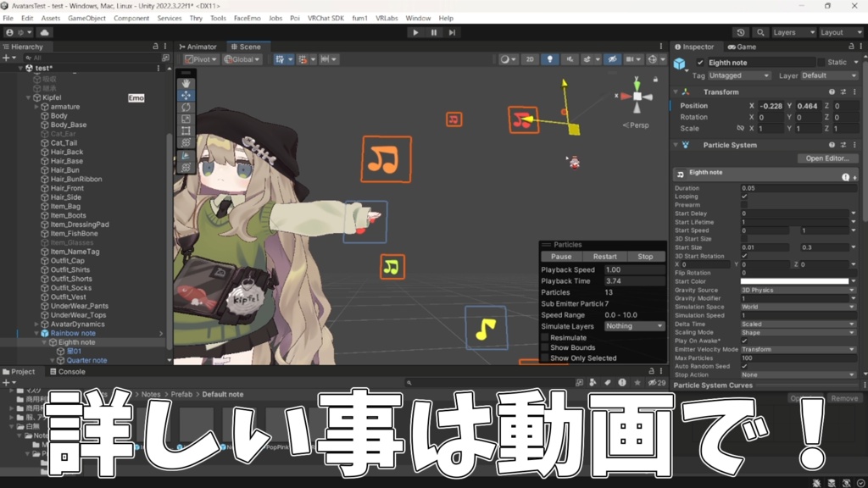Select the Transform tool
The image size is (868, 488).
[186, 142]
